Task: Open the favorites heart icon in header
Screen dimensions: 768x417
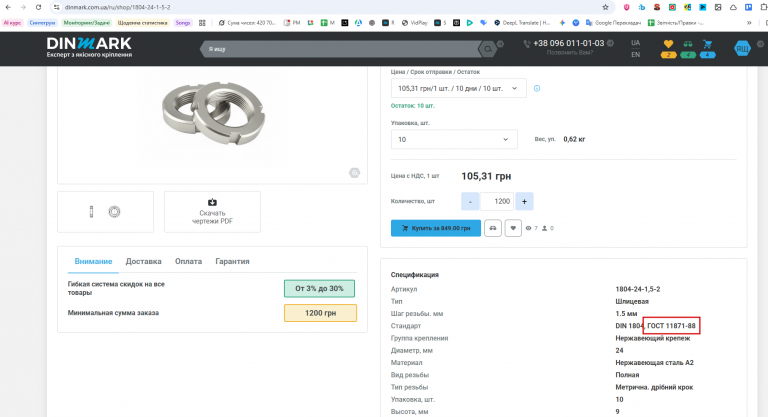Action: click(669, 44)
